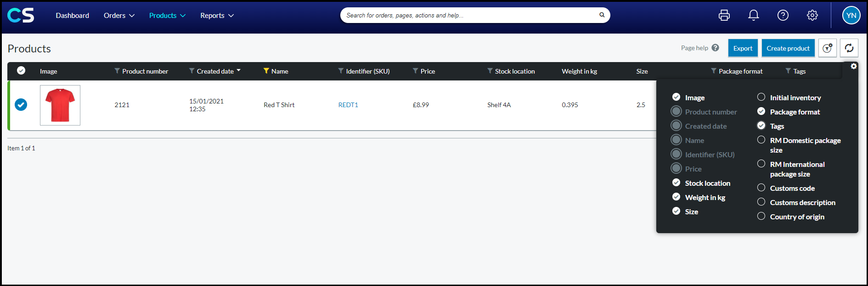
Task: Click the column settings gear icon
Action: pyautogui.click(x=854, y=66)
